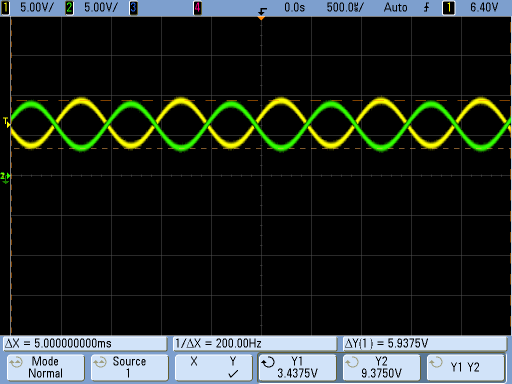This screenshot has height=384, width=512.
Task: Click the channel 2 ground level marker
Action: 5,177
